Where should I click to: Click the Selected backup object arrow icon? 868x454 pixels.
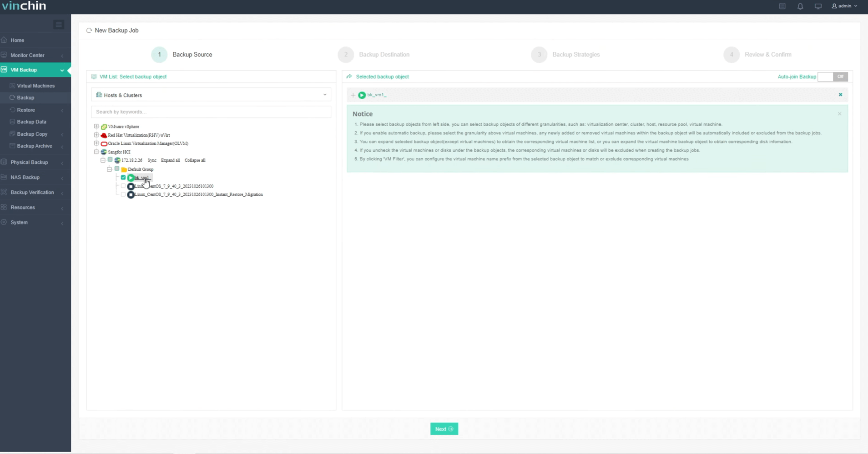point(349,77)
